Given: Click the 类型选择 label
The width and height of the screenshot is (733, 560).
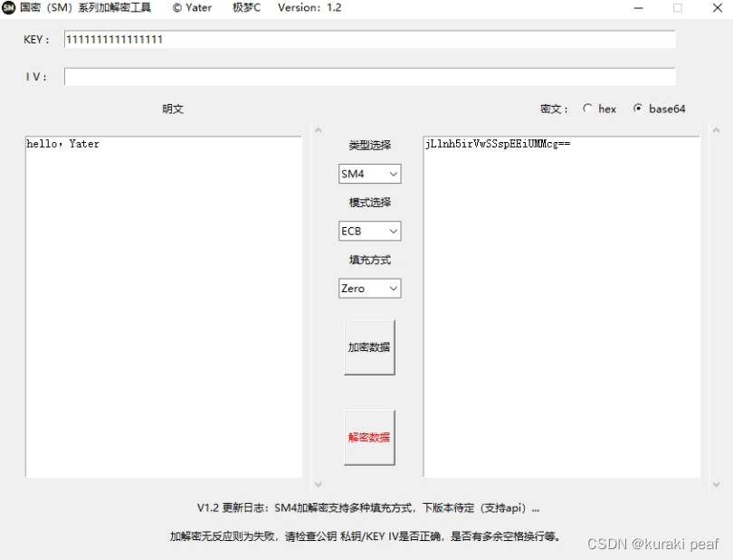Looking at the screenshot, I should tap(370, 146).
